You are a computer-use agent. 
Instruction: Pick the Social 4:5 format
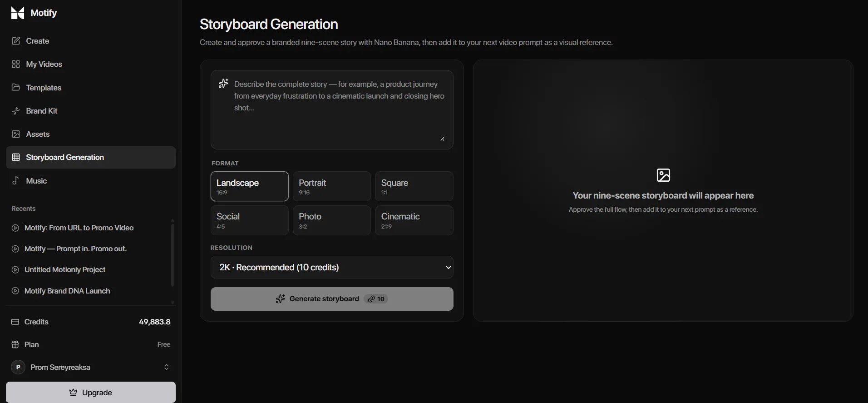(x=250, y=220)
